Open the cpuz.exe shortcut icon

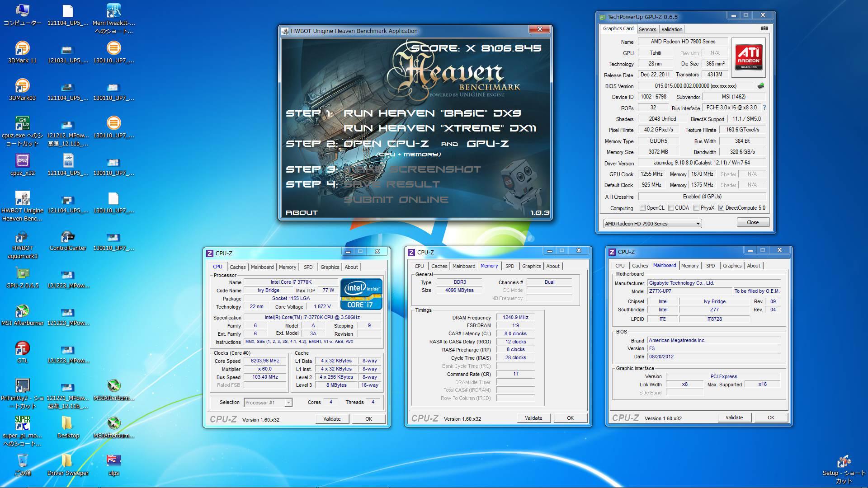[22, 131]
